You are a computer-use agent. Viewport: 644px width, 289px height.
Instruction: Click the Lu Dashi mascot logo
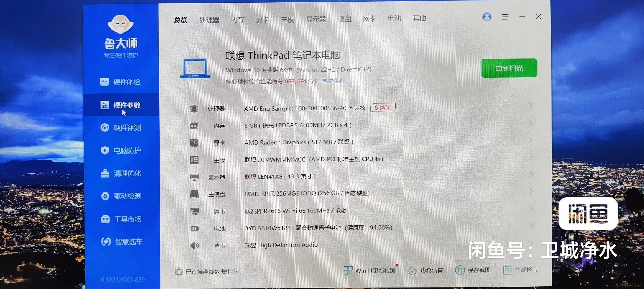(120, 24)
